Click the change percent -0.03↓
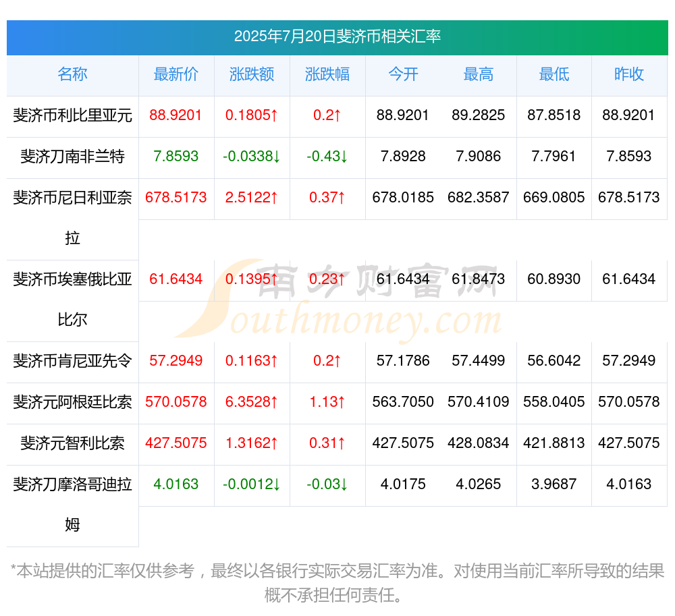 tap(327, 484)
